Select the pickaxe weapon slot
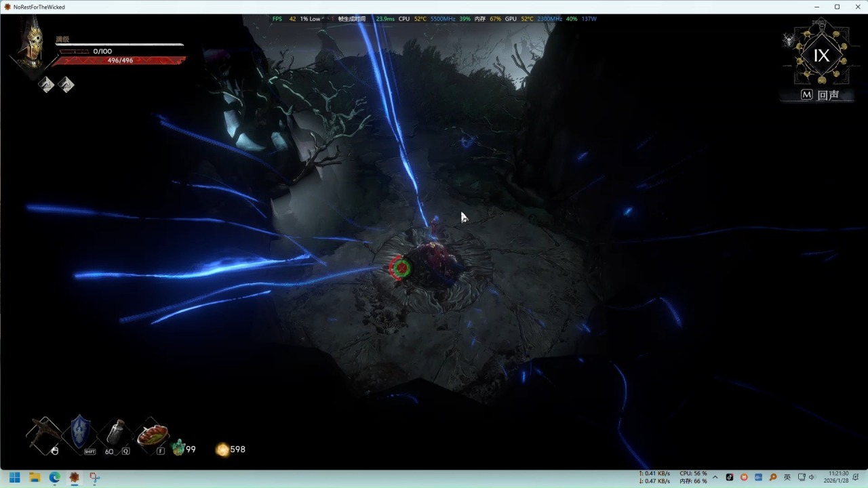Screen dimensions: 868x488 coord(44,435)
